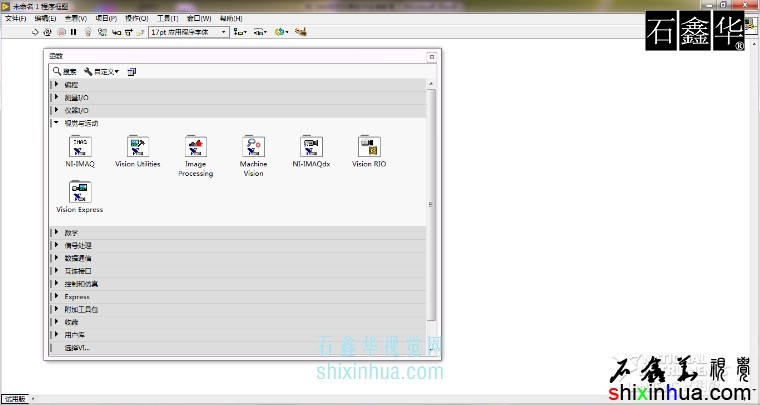Viewport: 760px width, 405px height.
Task: Click the Run arrow in the toolbar
Action: tap(35, 32)
